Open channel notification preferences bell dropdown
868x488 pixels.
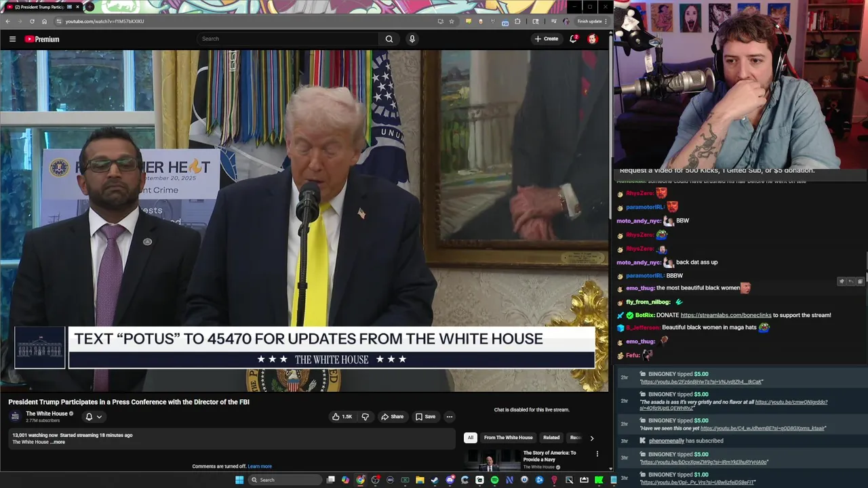[x=94, y=417]
